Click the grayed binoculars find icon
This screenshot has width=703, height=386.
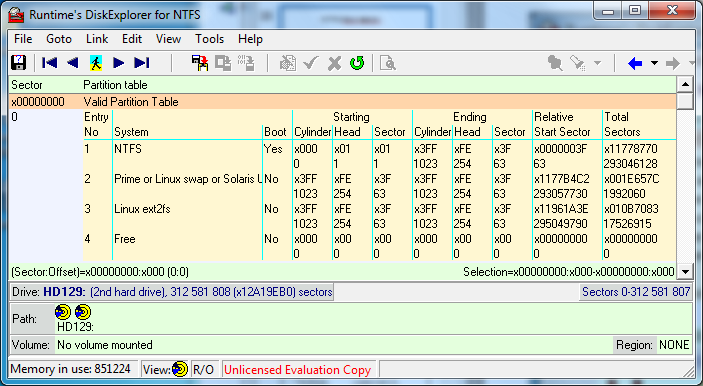click(x=555, y=63)
